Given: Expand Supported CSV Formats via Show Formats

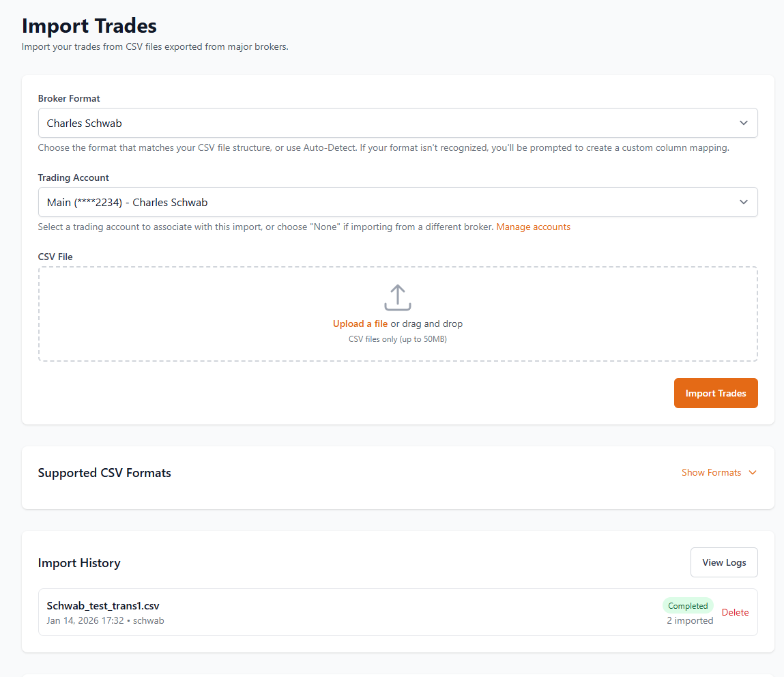Looking at the screenshot, I should click(711, 472).
